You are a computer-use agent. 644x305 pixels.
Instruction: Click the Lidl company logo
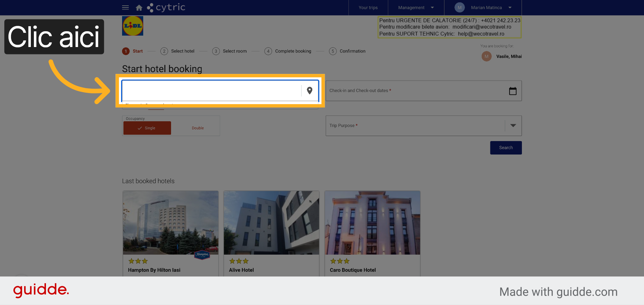[x=132, y=26]
